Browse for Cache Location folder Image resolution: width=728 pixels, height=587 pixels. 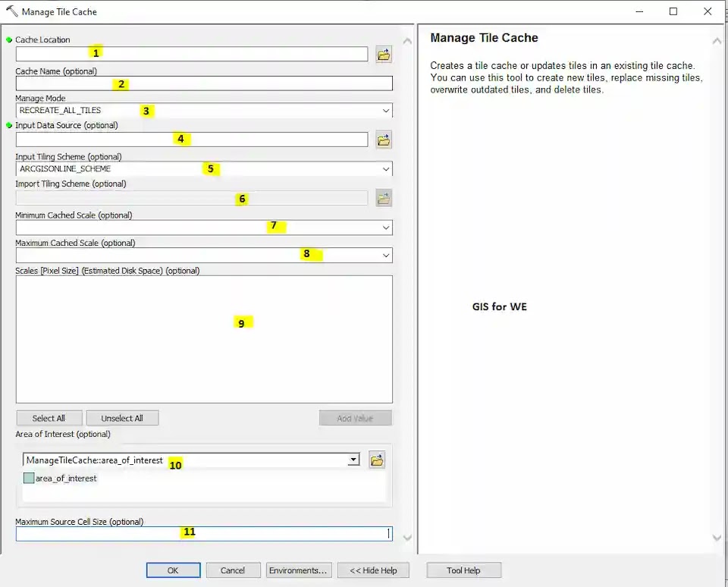(x=384, y=55)
